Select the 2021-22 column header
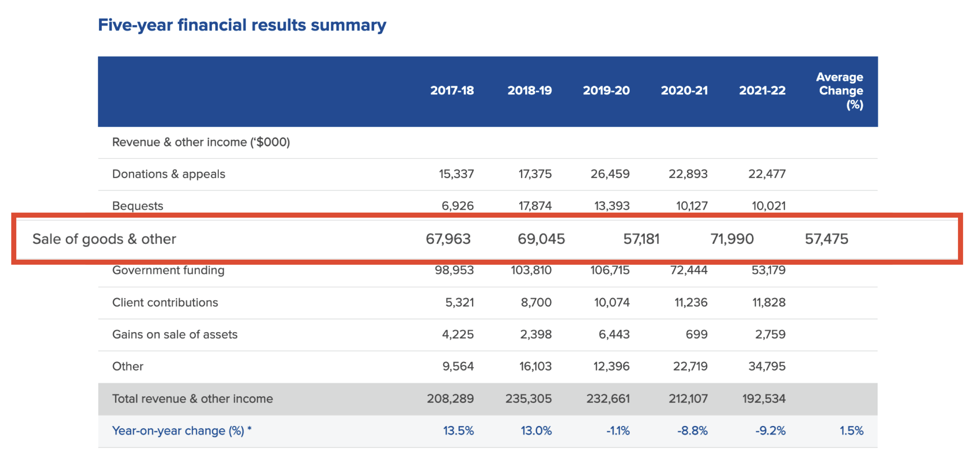 click(762, 91)
